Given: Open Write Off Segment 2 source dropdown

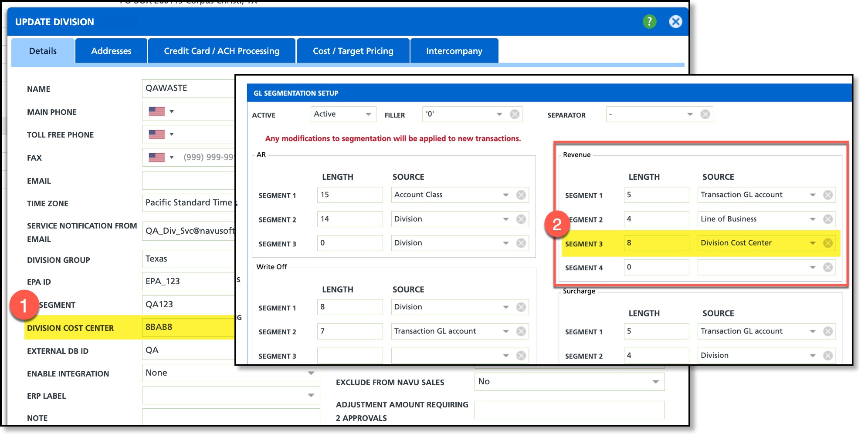Looking at the screenshot, I should pos(505,331).
